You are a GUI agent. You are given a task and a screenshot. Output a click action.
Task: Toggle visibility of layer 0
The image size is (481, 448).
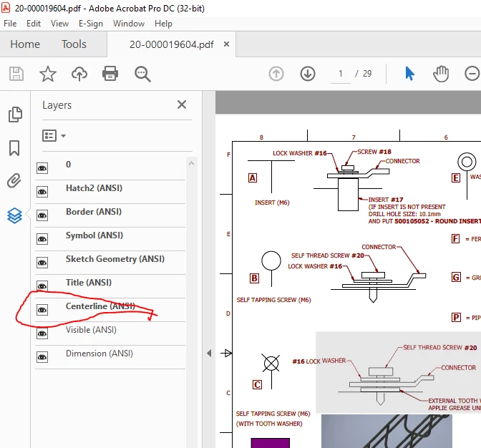tap(42, 168)
